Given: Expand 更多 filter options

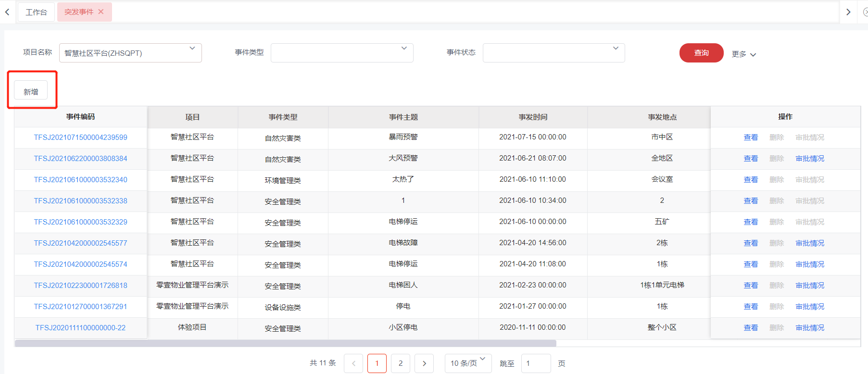Looking at the screenshot, I should coord(744,54).
